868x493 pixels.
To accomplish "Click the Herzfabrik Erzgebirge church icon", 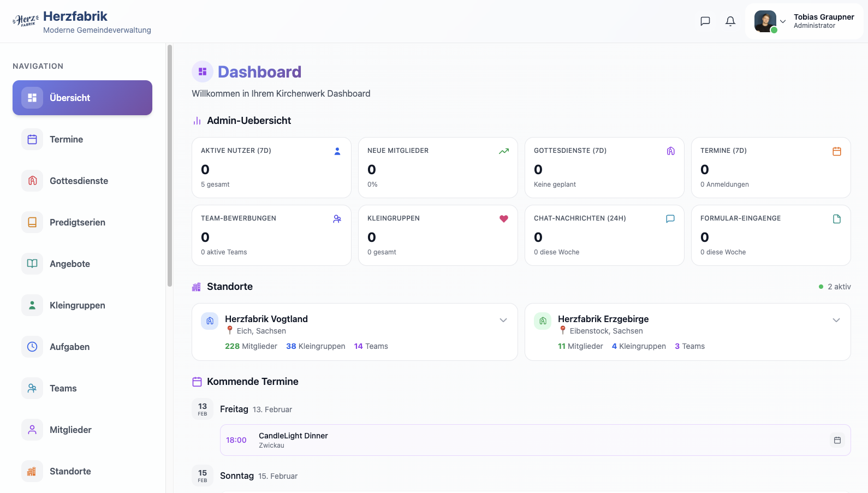I will [543, 321].
